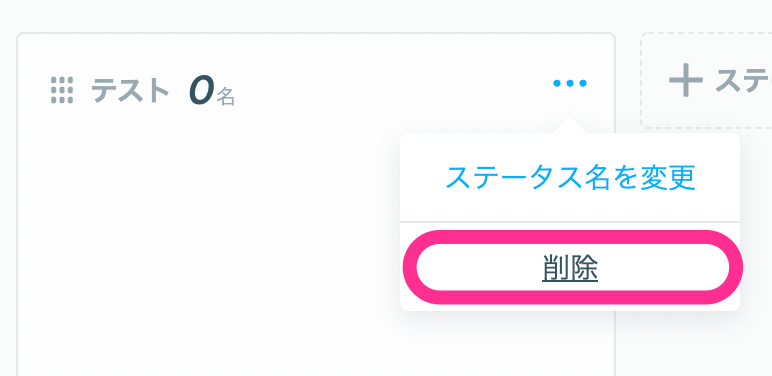This screenshot has width=772, height=376.
Task: Click the 0名 member count
Action: [x=212, y=92]
